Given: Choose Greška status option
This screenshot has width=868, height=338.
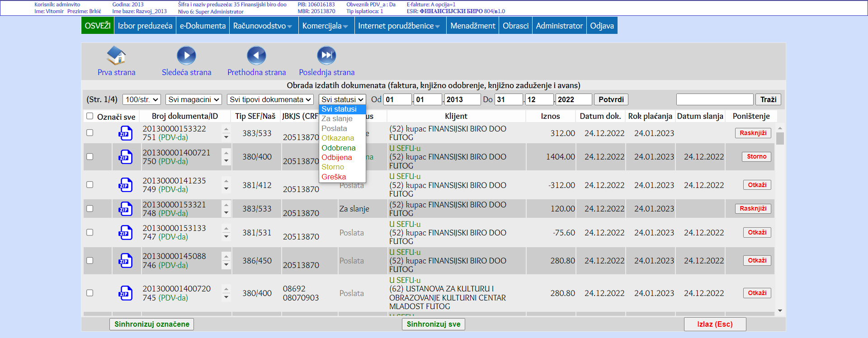Looking at the screenshot, I should 342,177.
